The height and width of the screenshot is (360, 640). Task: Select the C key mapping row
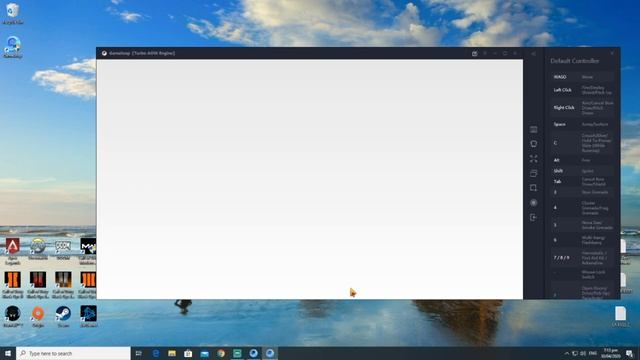pos(582,143)
